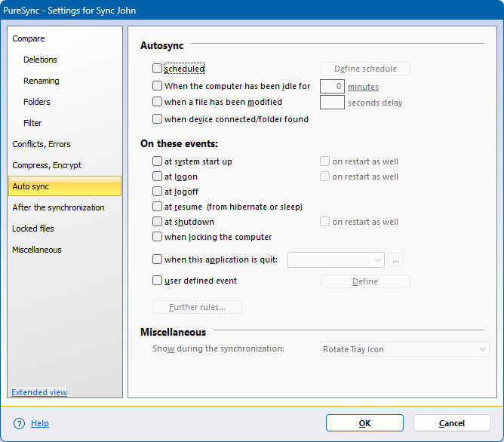Confirm settings with the OK button
The height and width of the screenshot is (442, 504).
tap(364, 423)
